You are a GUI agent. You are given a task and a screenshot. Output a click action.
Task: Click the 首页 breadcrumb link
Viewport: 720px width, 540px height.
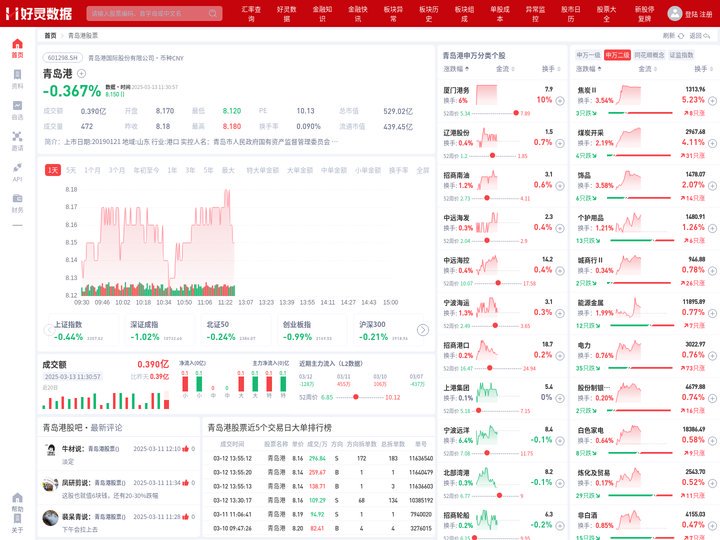[x=50, y=35]
